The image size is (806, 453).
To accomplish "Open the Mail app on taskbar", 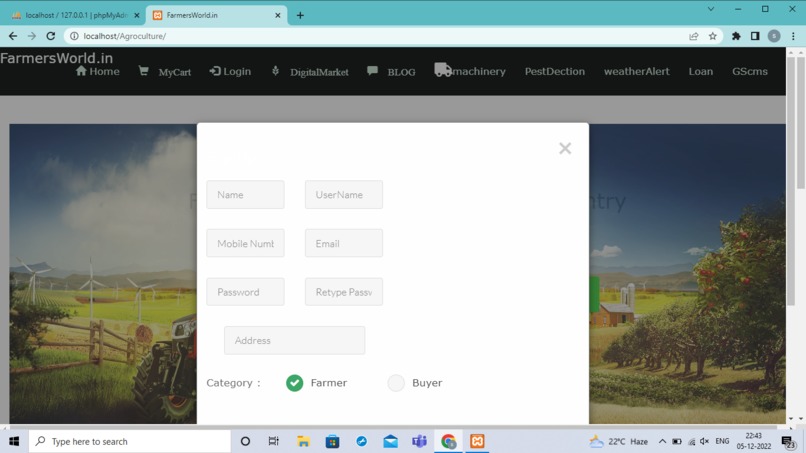I will [391, 441].
